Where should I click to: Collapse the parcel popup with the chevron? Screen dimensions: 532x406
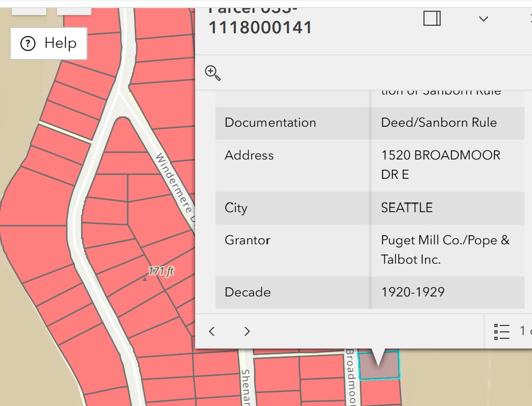(483, 19)
